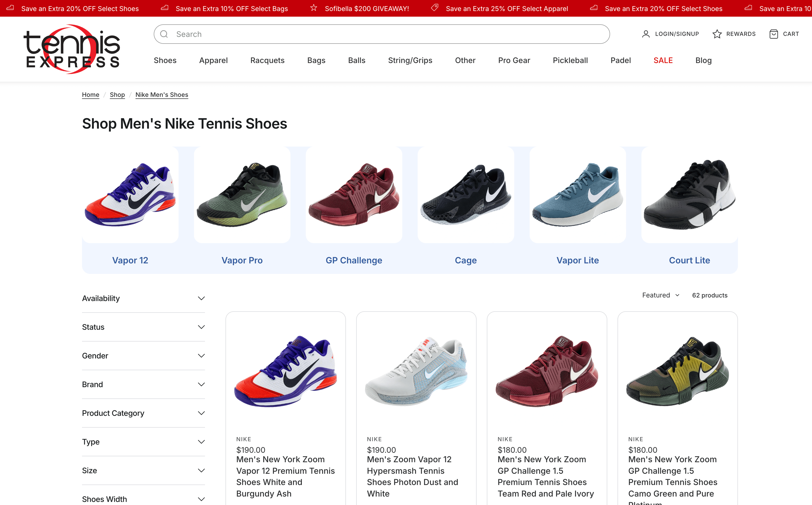Focus the Search input field
Screen dimensions: 812x505
(x=382, y=34)
